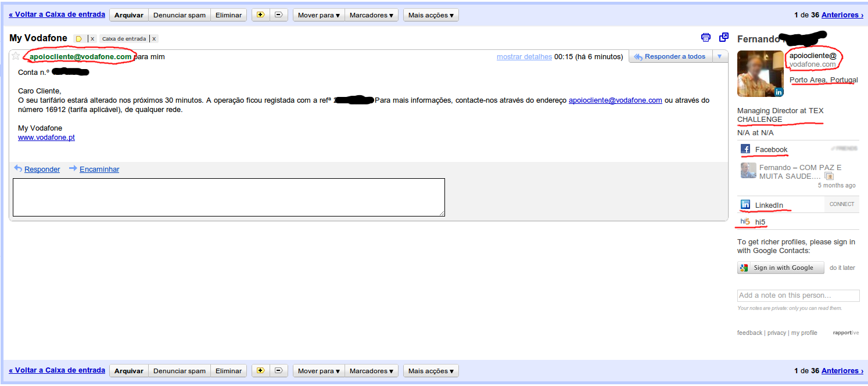Image resolution: width=868 pixels, height=386 pixels.
Task: Click in the quick reply text box
Action: (x=229, y=197)
